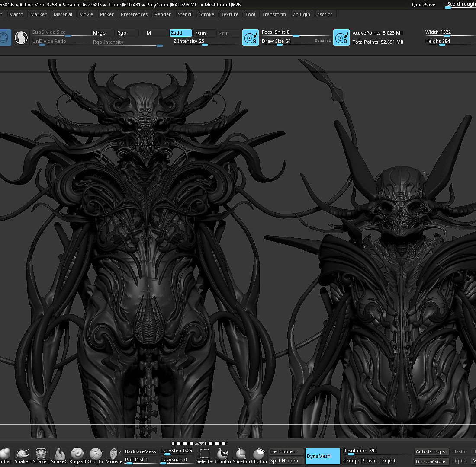The height and width of the screenshot is (467, 476).
Task: Toggle the M material mode
Action: tap(156, 33)
